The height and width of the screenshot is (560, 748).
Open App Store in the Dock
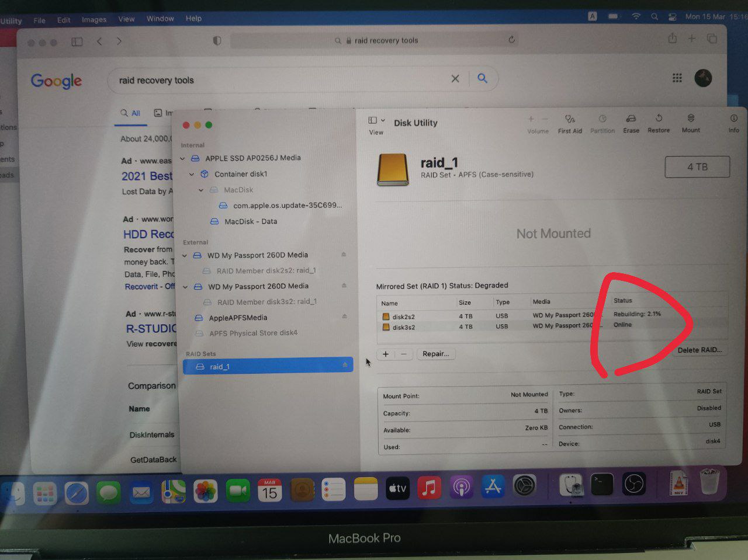tap(493, 486)
